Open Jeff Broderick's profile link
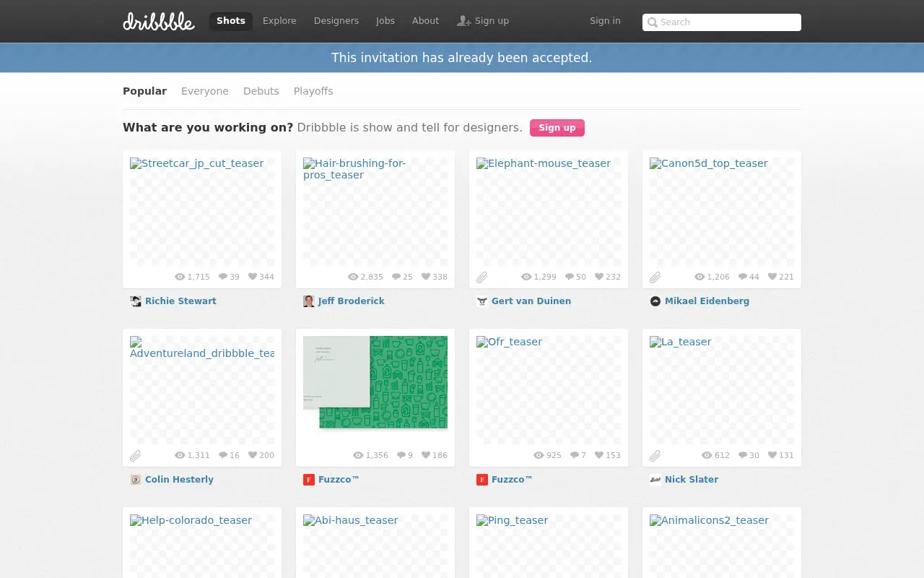Image resolution: width=924 pixels, height=578 pixels. pyautogui.click(x=352, y=301)
